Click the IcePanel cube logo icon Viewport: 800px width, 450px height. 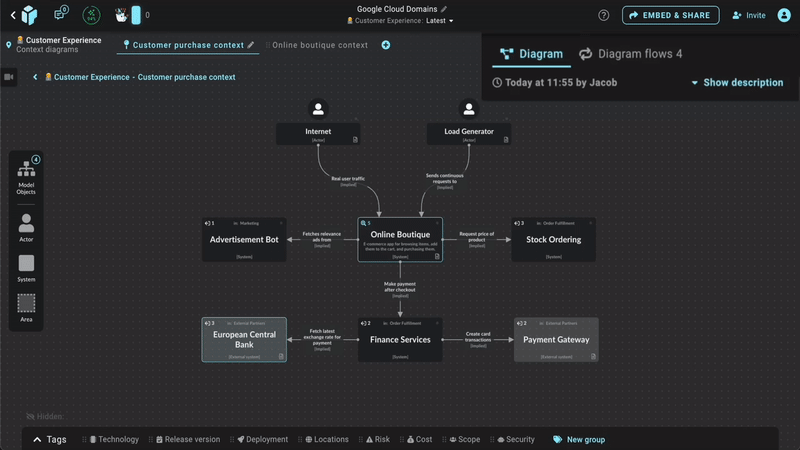coord(27,15)
